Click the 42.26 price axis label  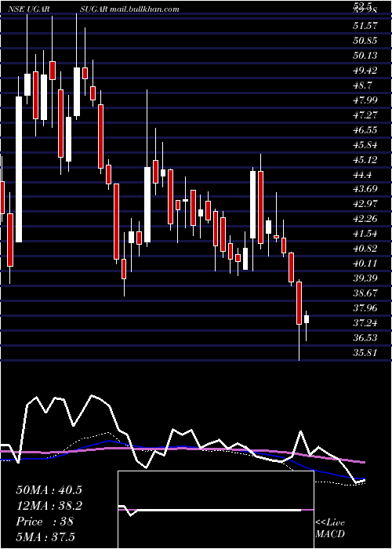pyautogui.click(x=365, y=219)
